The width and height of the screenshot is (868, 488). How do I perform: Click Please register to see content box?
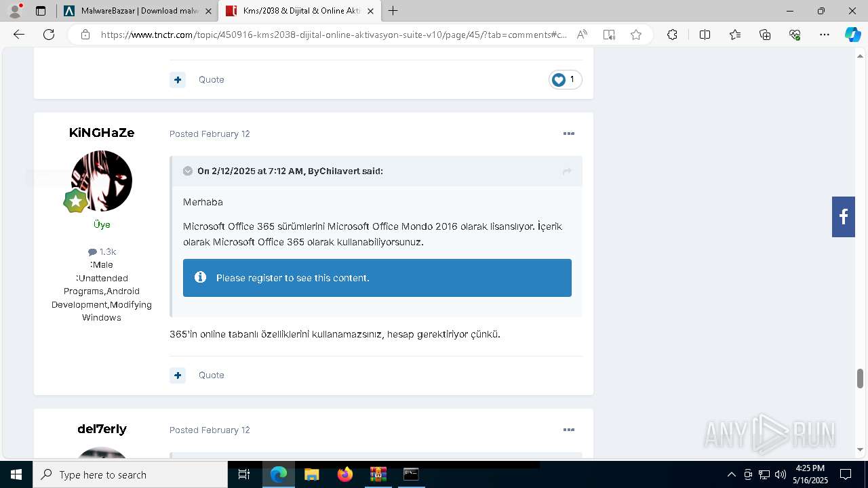377,278
